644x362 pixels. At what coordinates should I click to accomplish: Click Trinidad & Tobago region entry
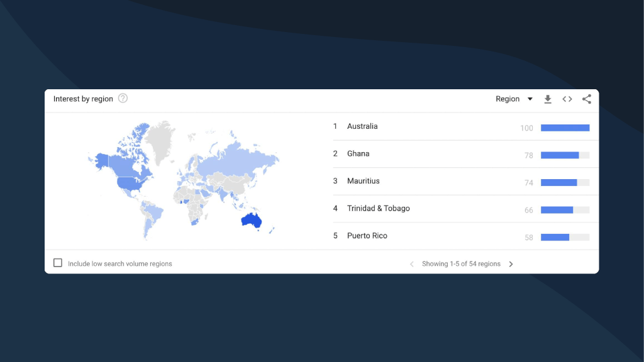[377, 208]
